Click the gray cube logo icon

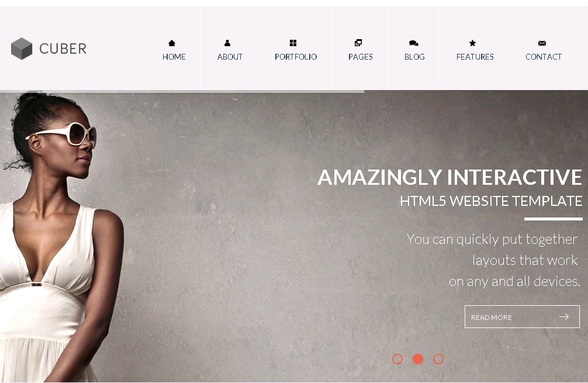pyautogui.click(x=22, y=49)
